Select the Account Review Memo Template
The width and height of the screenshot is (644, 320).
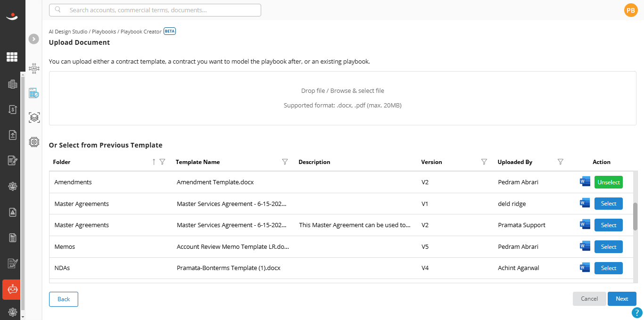tap(609, 246)
